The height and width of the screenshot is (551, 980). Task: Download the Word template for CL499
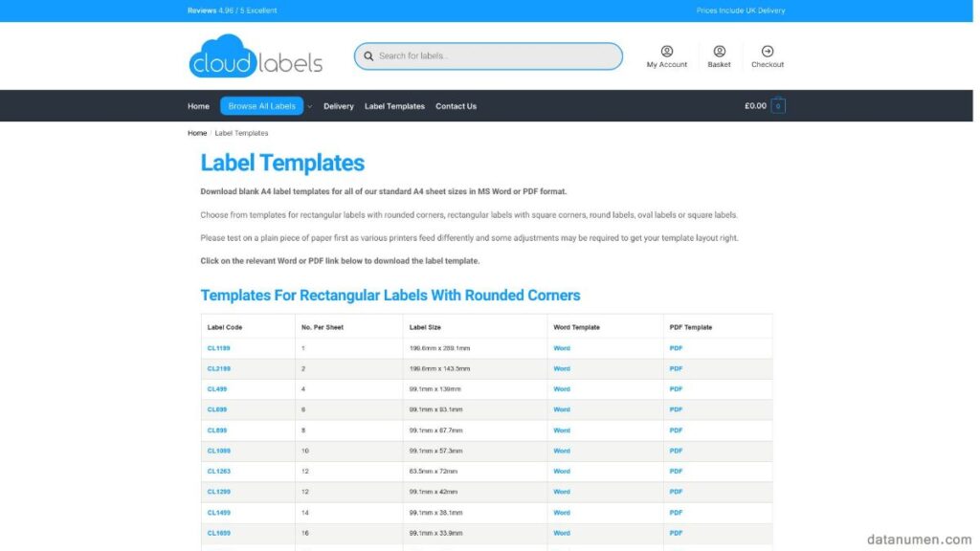pos(562,388)
